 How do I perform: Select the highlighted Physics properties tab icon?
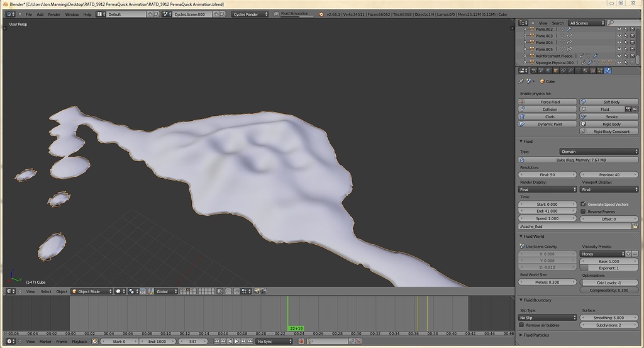(608, 70)
